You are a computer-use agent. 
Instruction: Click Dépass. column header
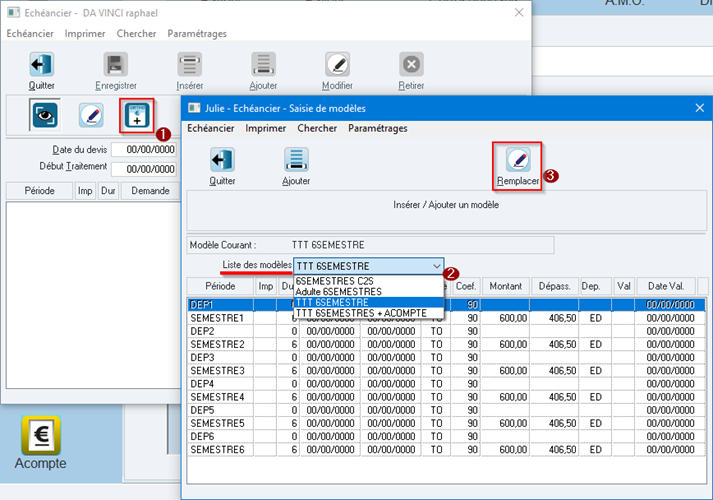tap(555, 286)
